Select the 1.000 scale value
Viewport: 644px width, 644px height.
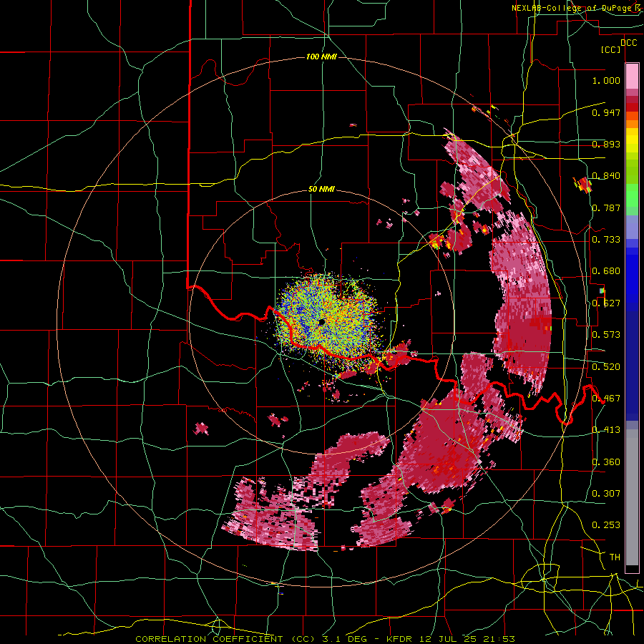tap(606, 80)
